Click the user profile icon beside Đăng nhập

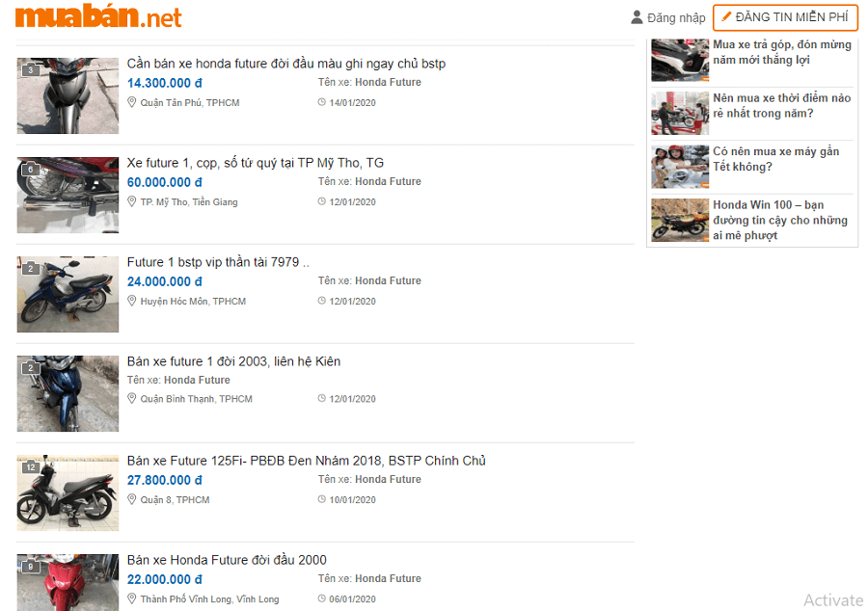[x=637, y=17]
